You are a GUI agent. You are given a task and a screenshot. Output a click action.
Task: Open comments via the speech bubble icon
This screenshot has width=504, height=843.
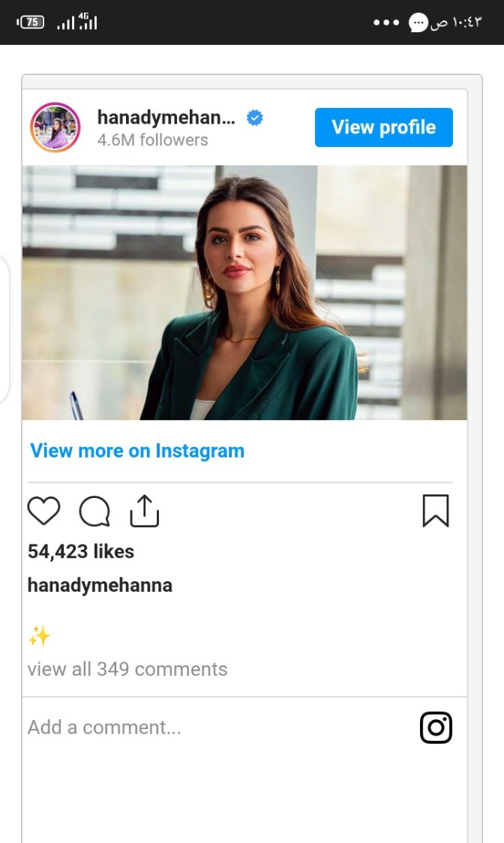click(x=94, y=511)
